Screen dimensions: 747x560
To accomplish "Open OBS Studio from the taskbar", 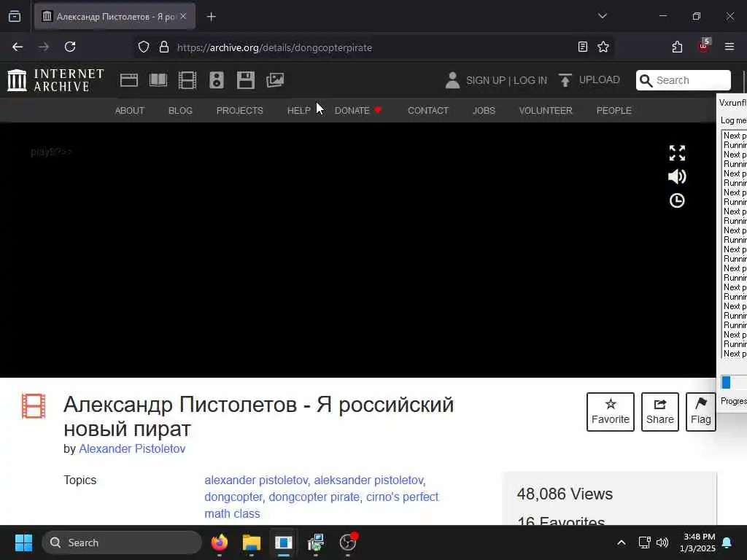I will point(348,542).
